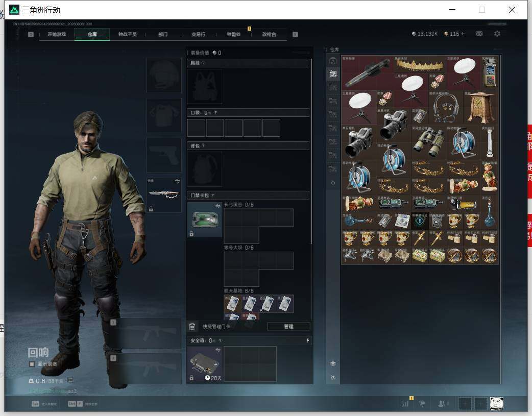Open the 部门 tab
The image size is (532, 416).
(x=163, y=34)
